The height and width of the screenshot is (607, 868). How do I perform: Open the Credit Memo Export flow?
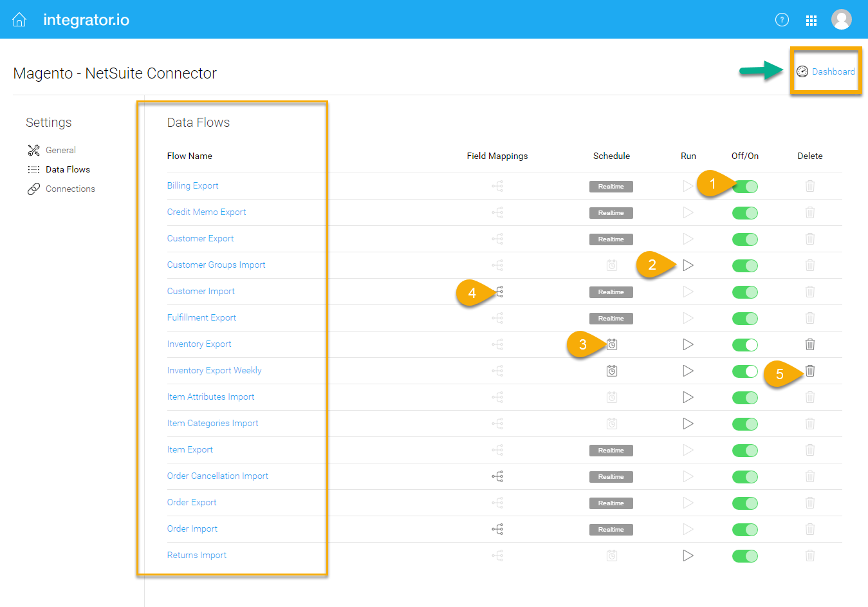(207, 212)
